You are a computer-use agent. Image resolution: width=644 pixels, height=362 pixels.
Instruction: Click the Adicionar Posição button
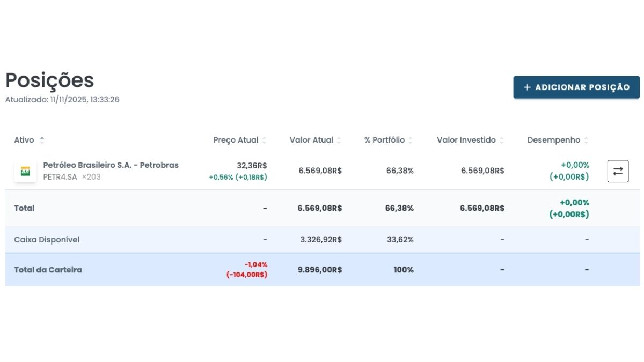(576, 87)
